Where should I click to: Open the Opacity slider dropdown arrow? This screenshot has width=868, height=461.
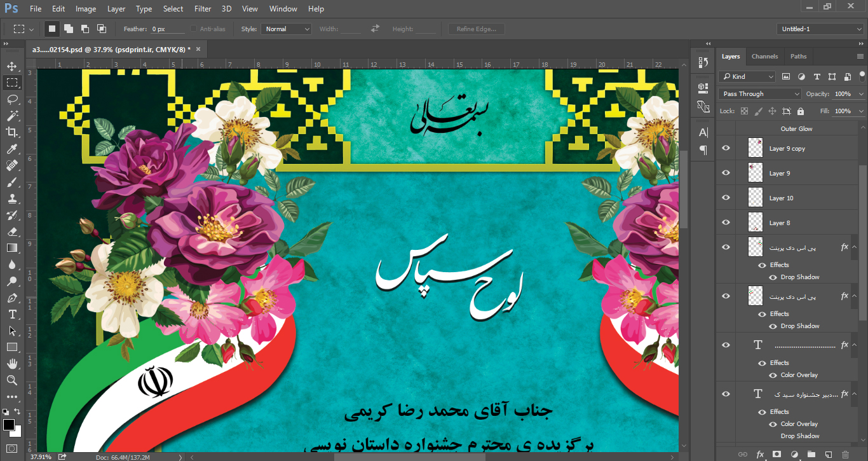(861, 94)
